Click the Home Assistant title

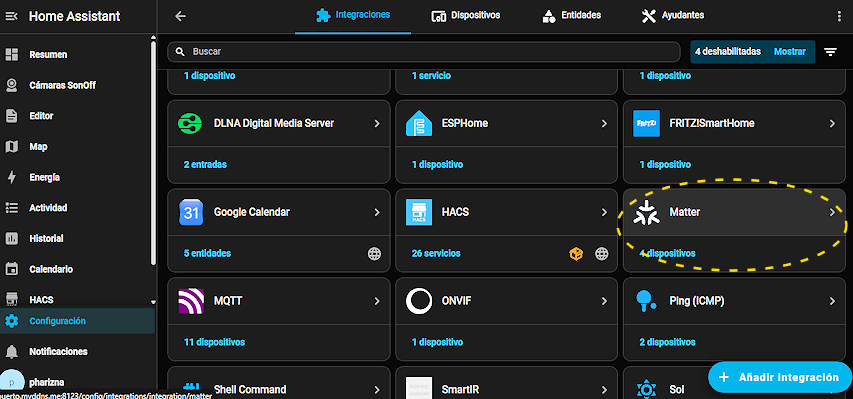point(75,16)
